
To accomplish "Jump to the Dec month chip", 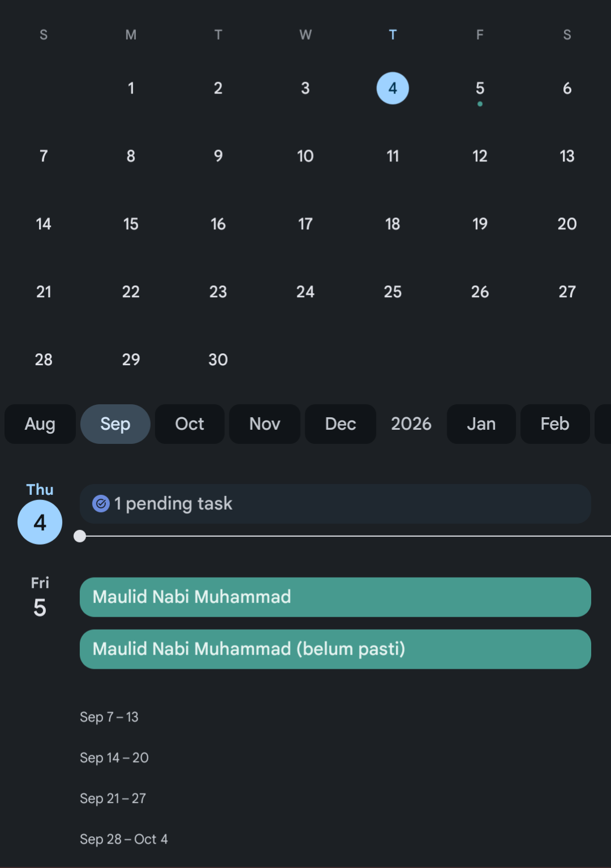I will (340, 424).
